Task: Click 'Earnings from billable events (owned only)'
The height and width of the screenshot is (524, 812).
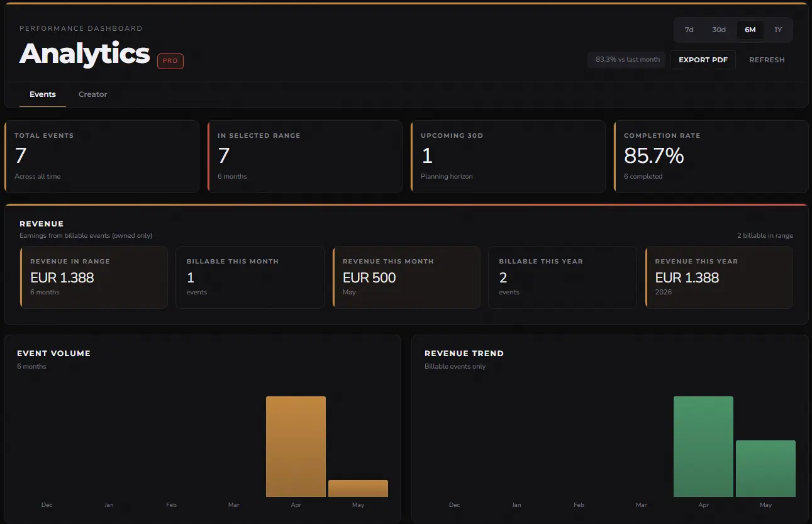Action: click(86, 236)
